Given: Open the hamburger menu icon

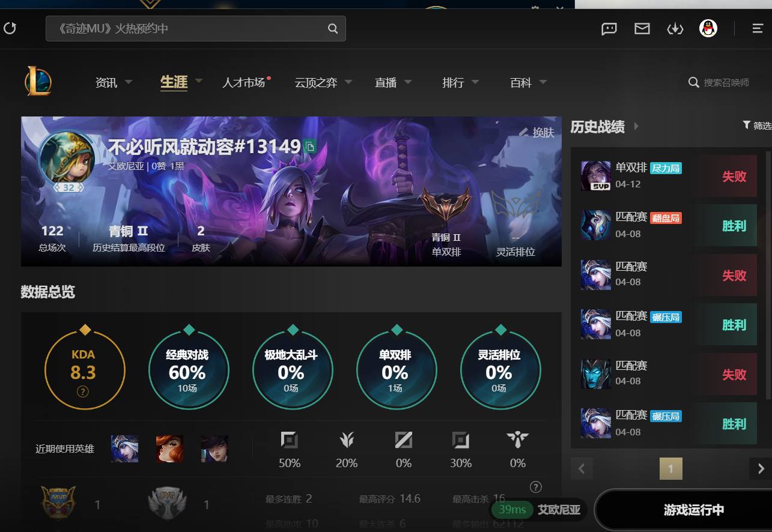Looking at the screenshot, I should click(758, 28).
